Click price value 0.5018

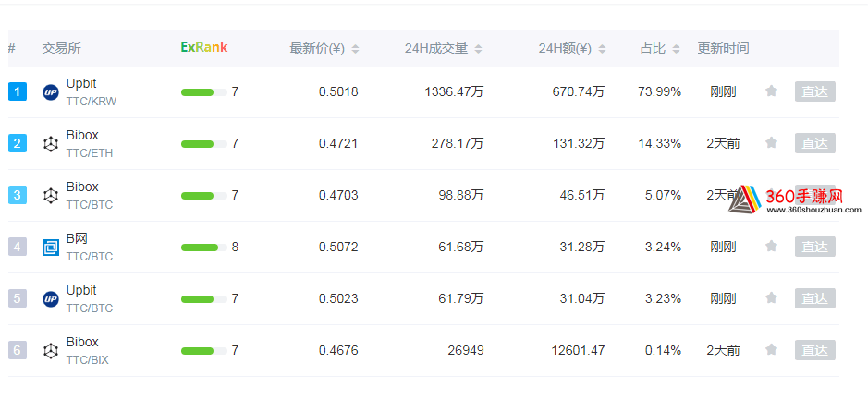tap(338, 91)
